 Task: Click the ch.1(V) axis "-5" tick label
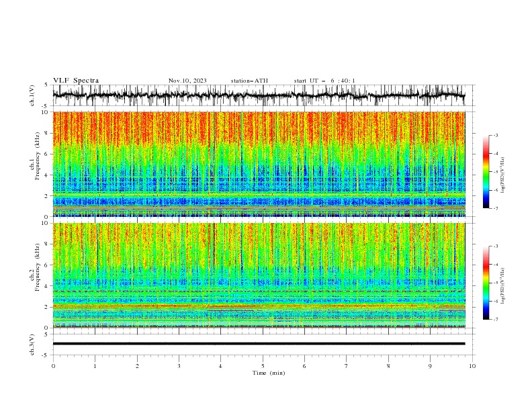tap(45, 106)
